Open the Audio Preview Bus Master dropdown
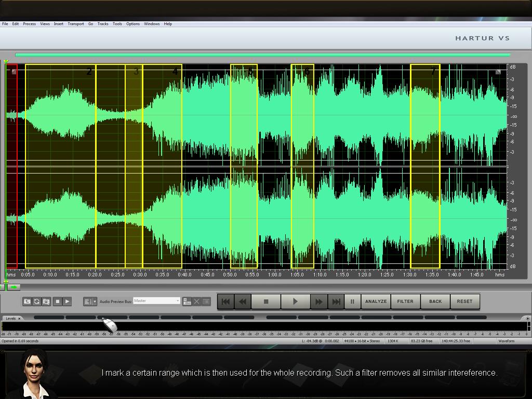 click(156, 301)
